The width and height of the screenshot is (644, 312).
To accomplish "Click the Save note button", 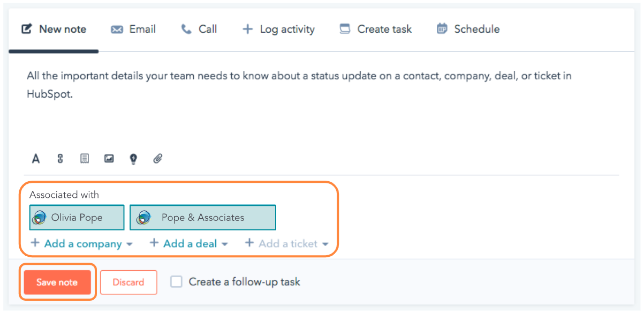I will point(57,282).
